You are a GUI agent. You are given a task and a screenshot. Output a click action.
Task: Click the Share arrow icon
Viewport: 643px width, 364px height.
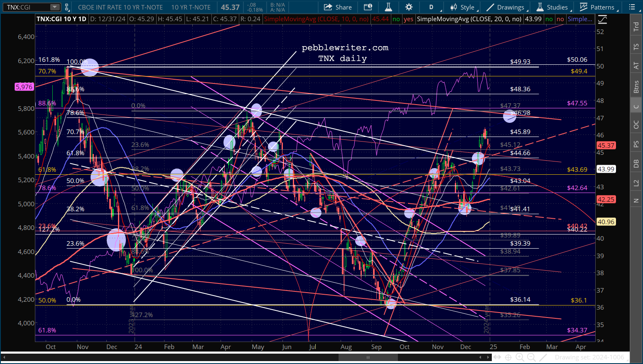tap(328, 7)
